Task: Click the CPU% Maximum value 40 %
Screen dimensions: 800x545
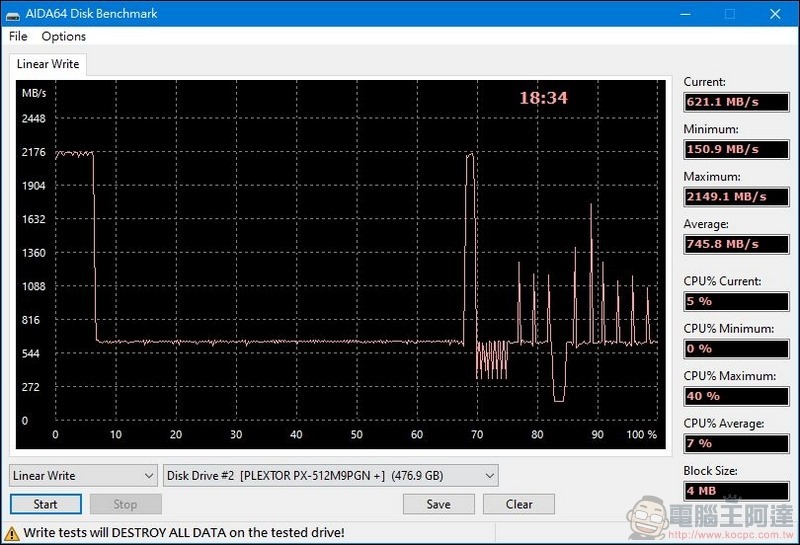Action: click(736, 397)
